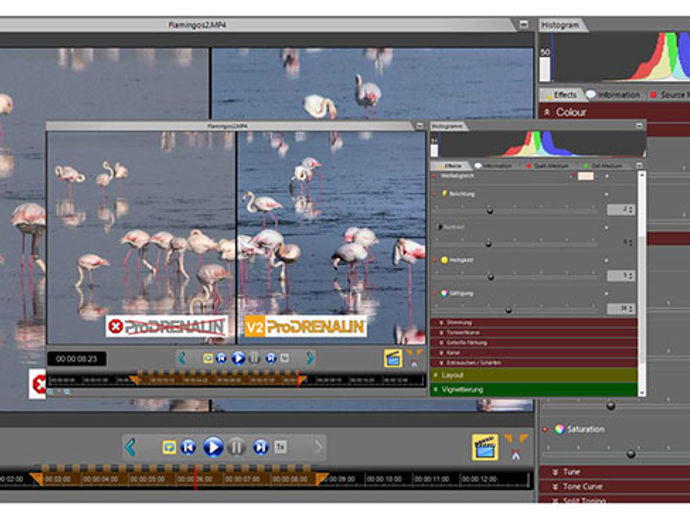Click trim markers icon in back window
Screen dimensions: 690x518
click(516, 447)
